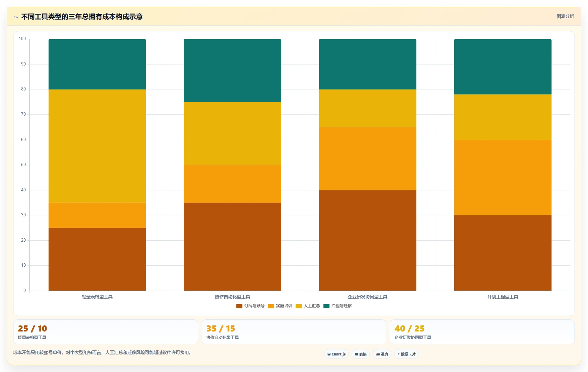Select the 表格 tag chip

[x=361, y=354]
